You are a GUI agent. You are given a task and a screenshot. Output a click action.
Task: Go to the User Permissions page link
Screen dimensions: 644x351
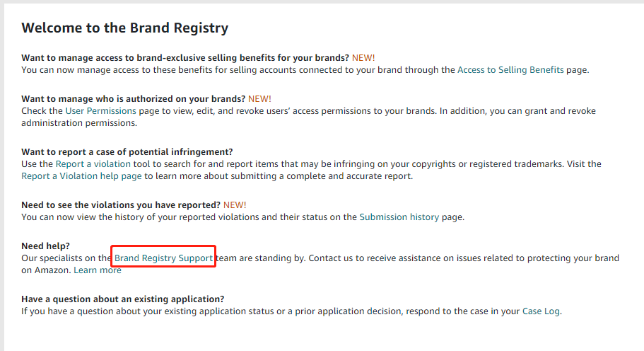pyautogui.click(x=100, y=111)
